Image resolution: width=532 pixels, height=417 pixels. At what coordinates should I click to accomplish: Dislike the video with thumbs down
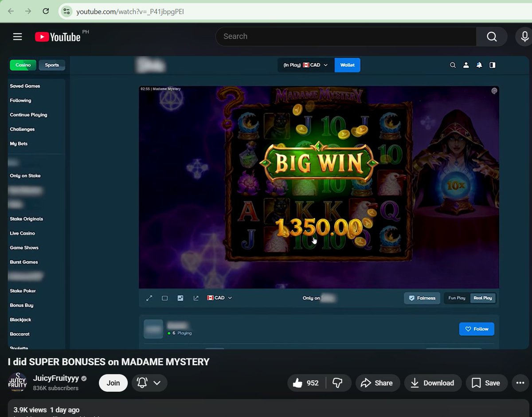tap(338, 383)
